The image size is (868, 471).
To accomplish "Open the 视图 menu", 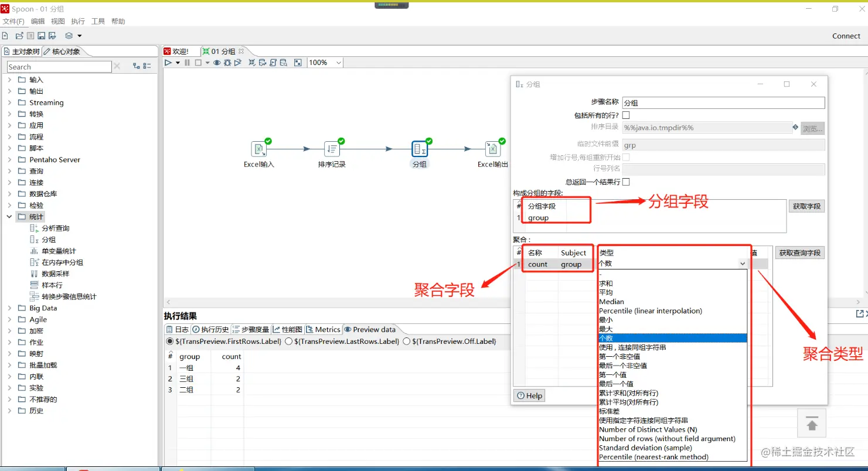I will coord(58,21).
